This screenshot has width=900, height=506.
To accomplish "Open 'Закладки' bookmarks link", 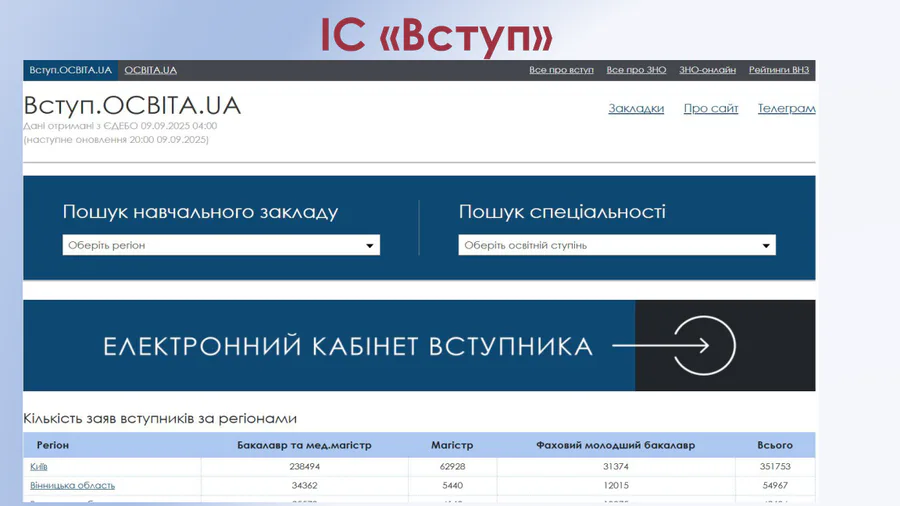I will pos(636,108).
